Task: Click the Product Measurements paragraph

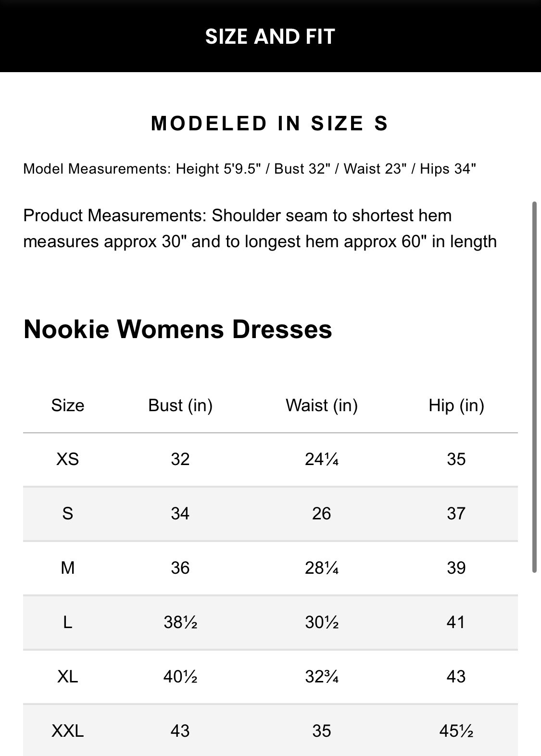Action: pos(260,228)
